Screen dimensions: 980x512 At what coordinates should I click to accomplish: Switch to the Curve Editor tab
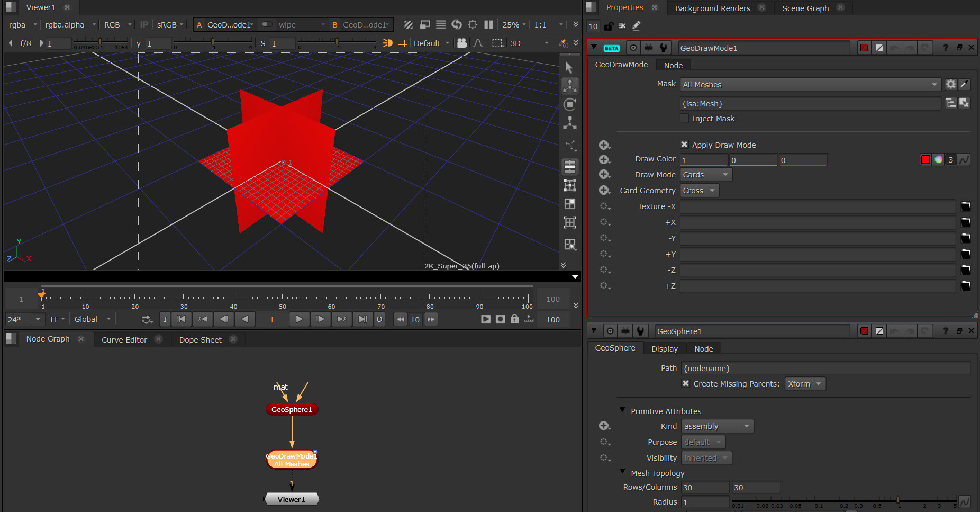(x=124, y=340)
